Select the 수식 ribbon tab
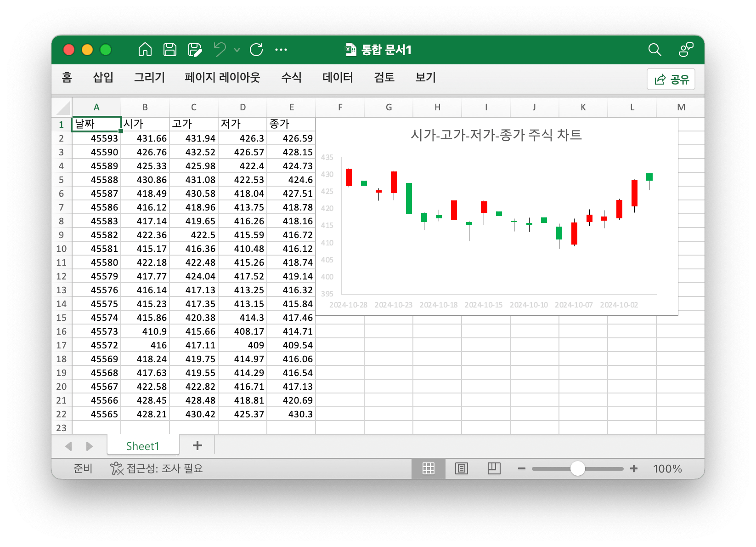Screen dimensions: 756x547 click(291, 77)
